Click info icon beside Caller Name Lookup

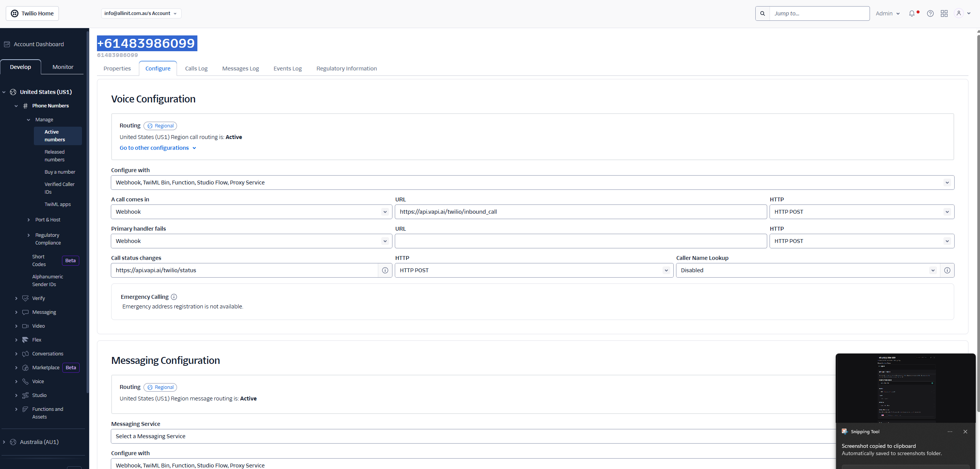pyautogui.click(x=947, y=270)
